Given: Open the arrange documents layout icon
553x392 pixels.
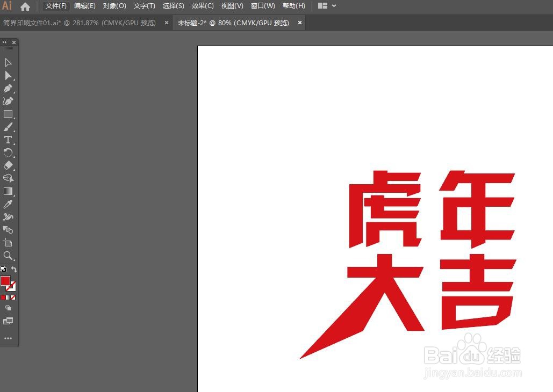Looking at the screenshot, I should pyautogui.click(x=322, y=6).
